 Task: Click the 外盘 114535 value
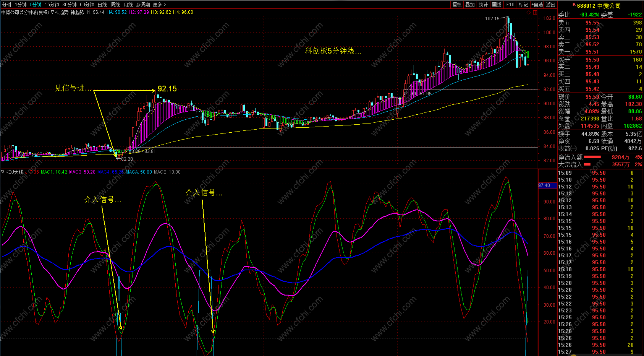point(590,126)
